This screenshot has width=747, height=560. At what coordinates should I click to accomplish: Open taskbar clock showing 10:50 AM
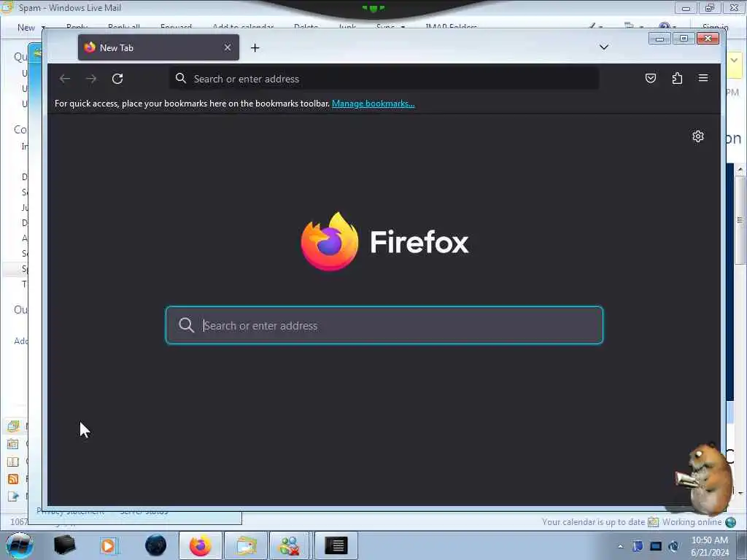pyautogui.click(x=709, y=546)
